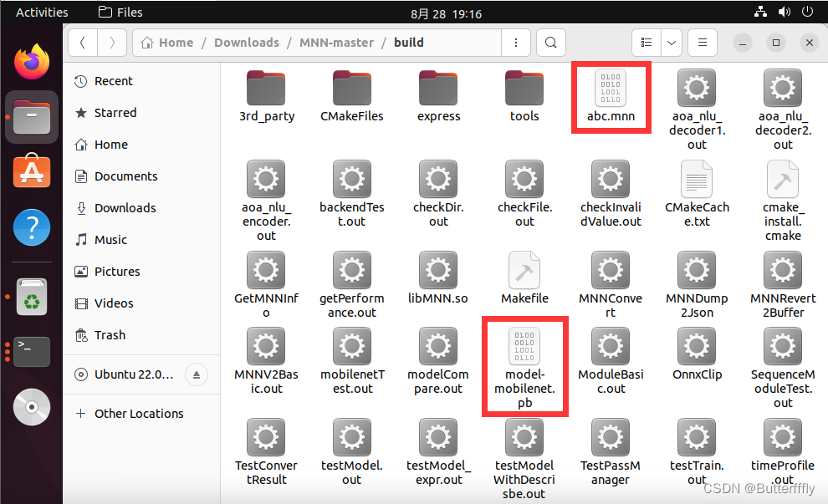The width and height of the screenshot is (828, 504).
Task: Go forward in folder history
Action: pos(112,43)
